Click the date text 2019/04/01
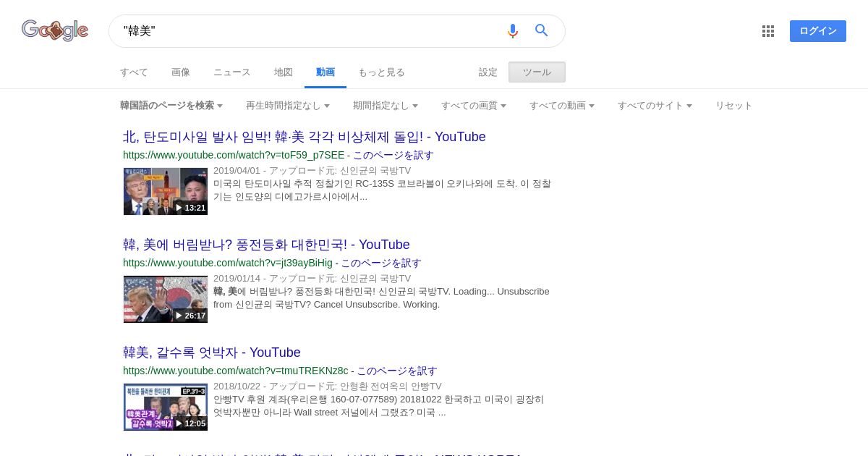Image resolution: width=868 pixels, height=456 pixels. pyautogui.click(x=237, y=171)
